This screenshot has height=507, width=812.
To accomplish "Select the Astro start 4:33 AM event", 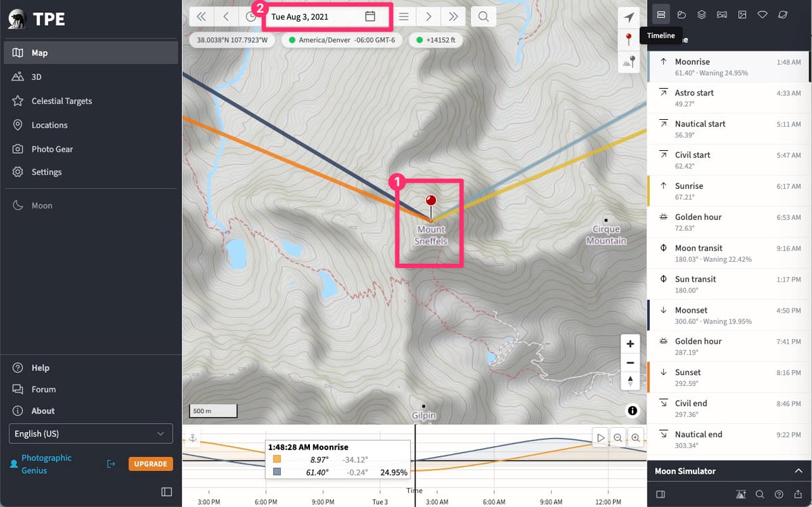I will (727, 97).
